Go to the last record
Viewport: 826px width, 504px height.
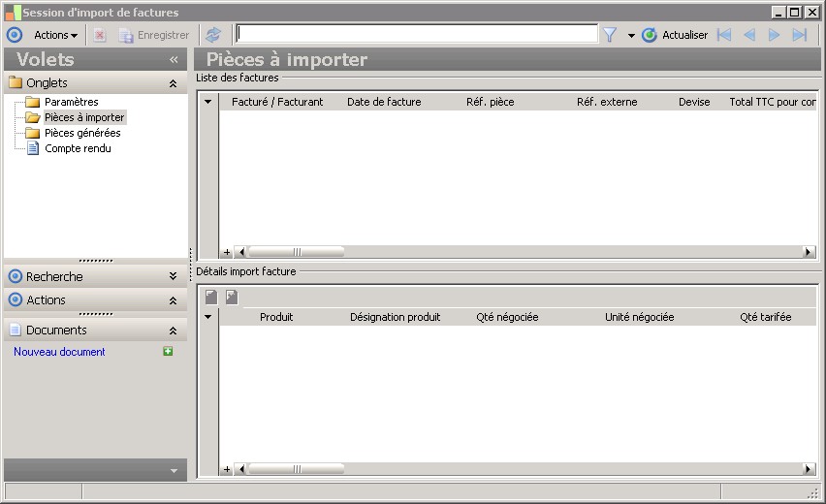pos(800,35)
